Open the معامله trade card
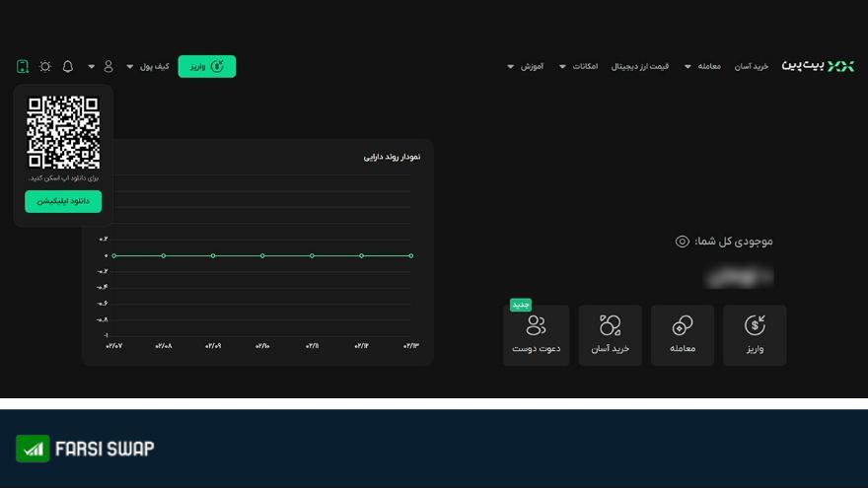The height and width of the screenshot is (488, 868). pyautogui.click(x=683, y=335)
